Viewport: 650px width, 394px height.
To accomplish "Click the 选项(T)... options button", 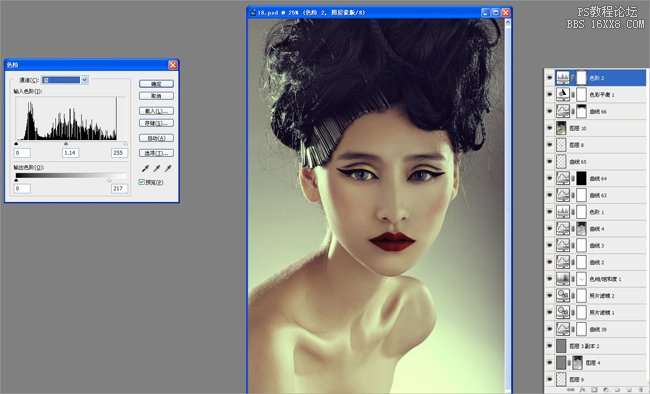I will click(156, 153).
